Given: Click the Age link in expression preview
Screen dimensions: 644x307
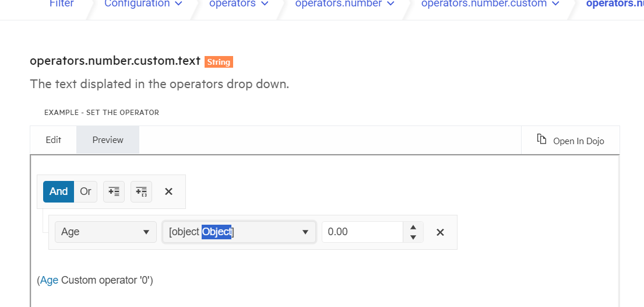Looking at the screenshot, I should pos(49,280).
